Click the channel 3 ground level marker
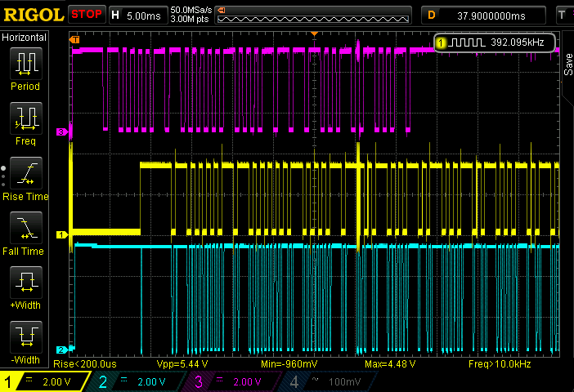The height and width of the screenshot is (392, 574). click(x=61, y=131)
